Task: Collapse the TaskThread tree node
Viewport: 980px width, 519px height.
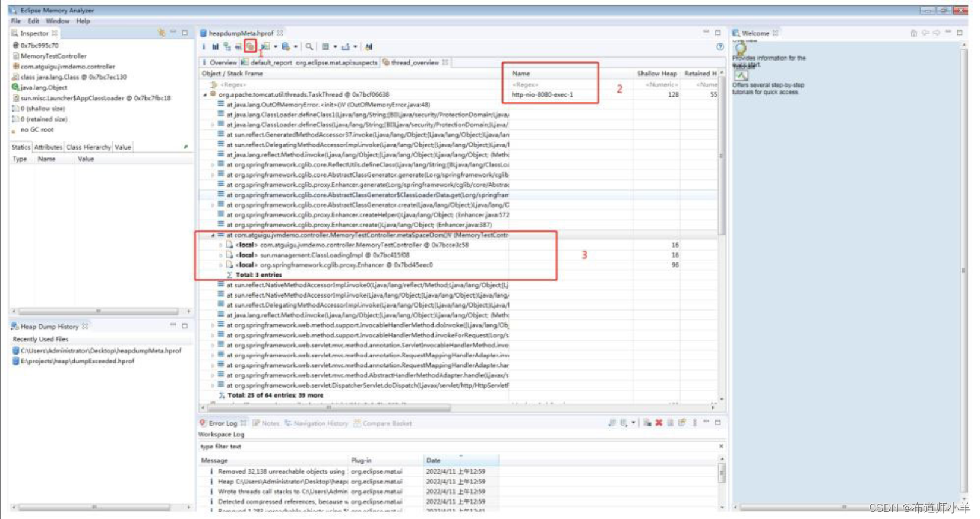Action: (x=206, y=94)
